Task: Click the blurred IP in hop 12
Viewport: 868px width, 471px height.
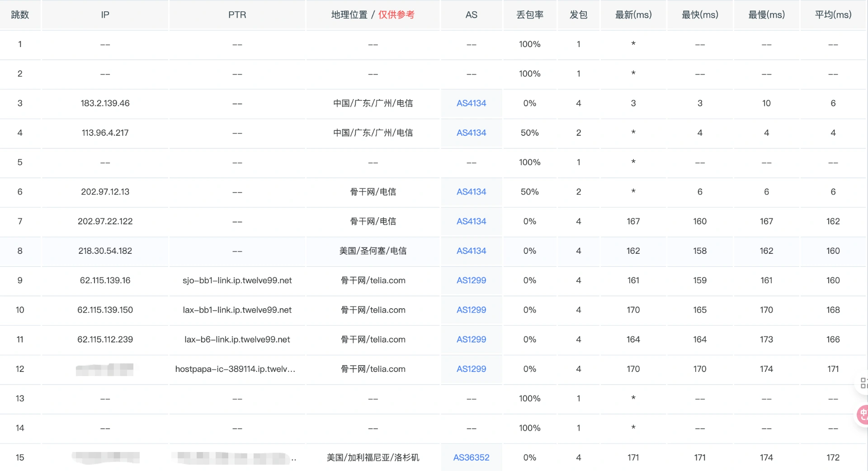Action: [104, 369]
